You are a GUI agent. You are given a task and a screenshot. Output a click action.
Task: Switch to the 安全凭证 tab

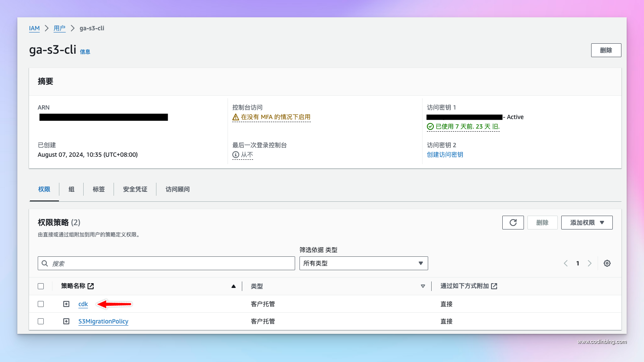pos(135,189)
